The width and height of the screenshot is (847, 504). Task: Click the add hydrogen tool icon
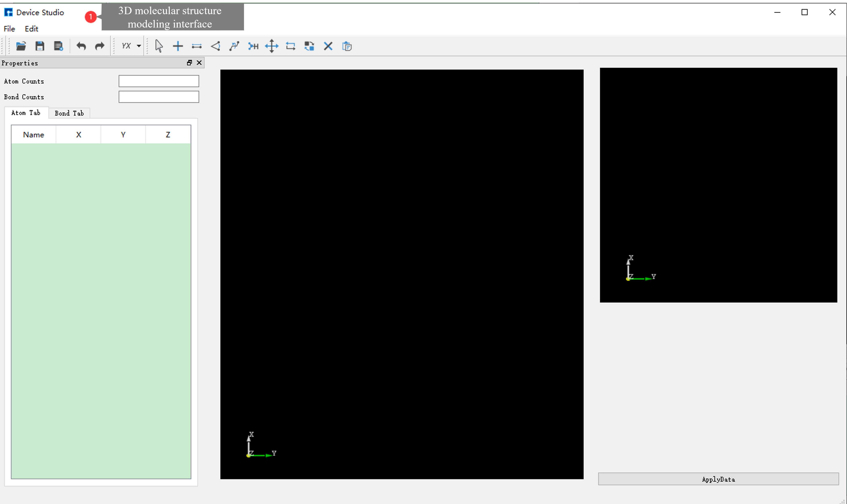point(253,46)
